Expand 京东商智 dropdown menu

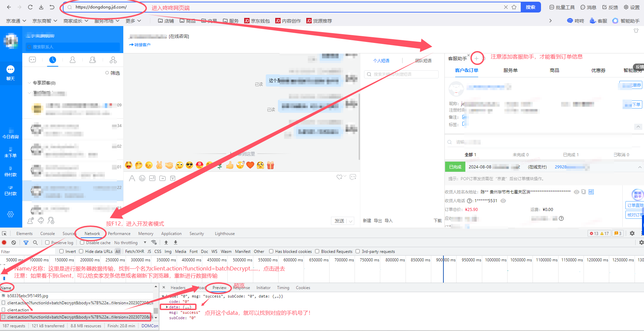click(x=45, y=21)
